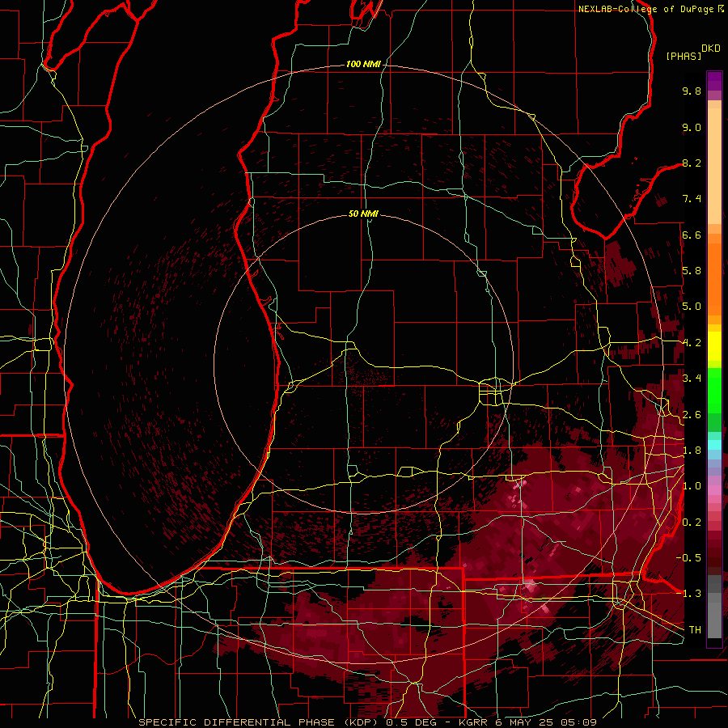Image resolution: width=728 pixels, height=728 pixels.
Task: Select the cyan band on the color scale
Action: [x=714, y=444]
